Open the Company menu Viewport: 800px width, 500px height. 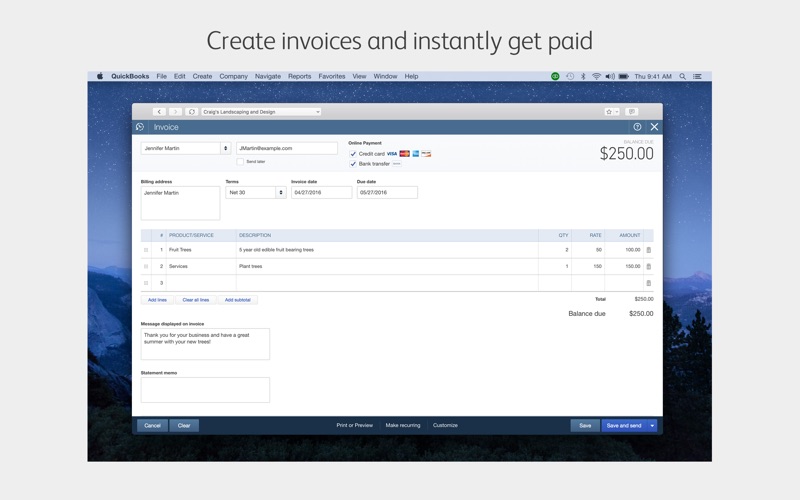tap(233, 76)
